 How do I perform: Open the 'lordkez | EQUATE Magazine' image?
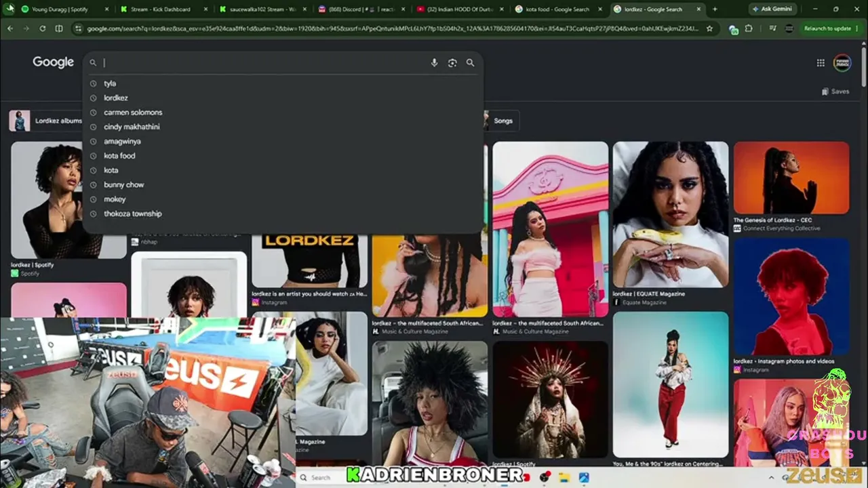pyautogui.click(x=671, y=214)
